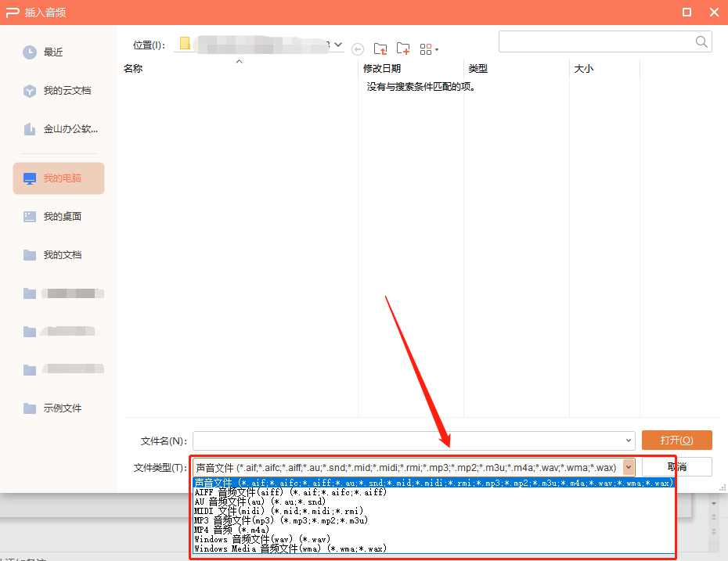This screenshot has height=561, width=728.
Task: Sort files by 修改日期 column header
Action: (382, 69)
